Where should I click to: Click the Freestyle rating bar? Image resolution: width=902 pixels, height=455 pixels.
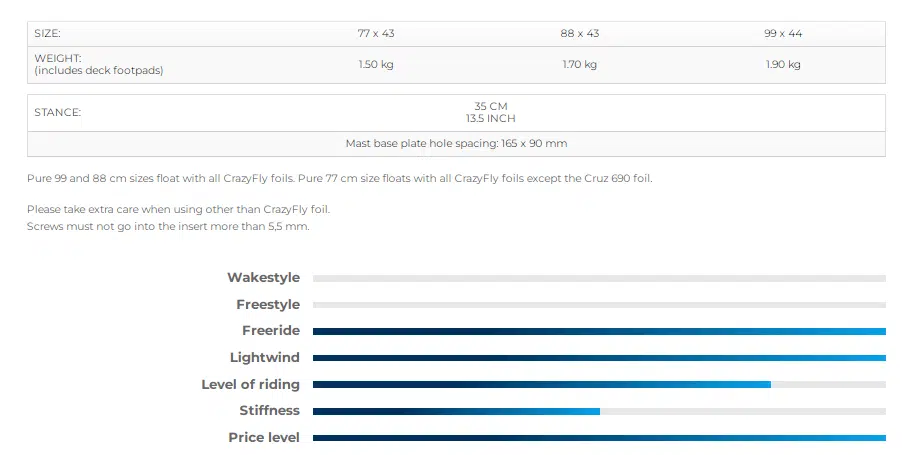599,305
